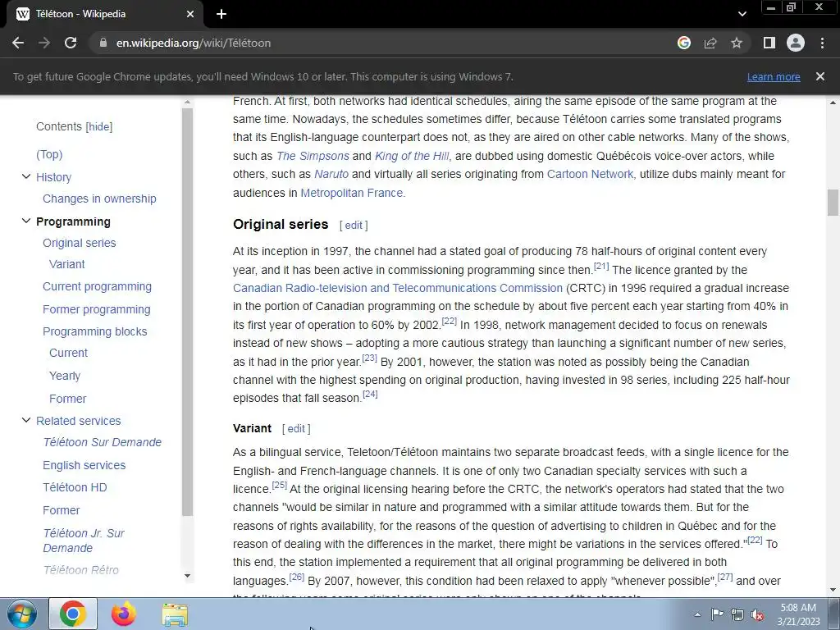This screenshot has width=840, height=630.
Task: Go to Programming in the contents
Action: [73, 221]
